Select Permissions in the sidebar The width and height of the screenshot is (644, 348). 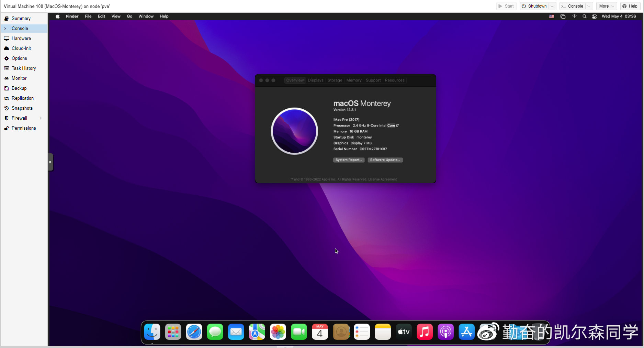24,128
